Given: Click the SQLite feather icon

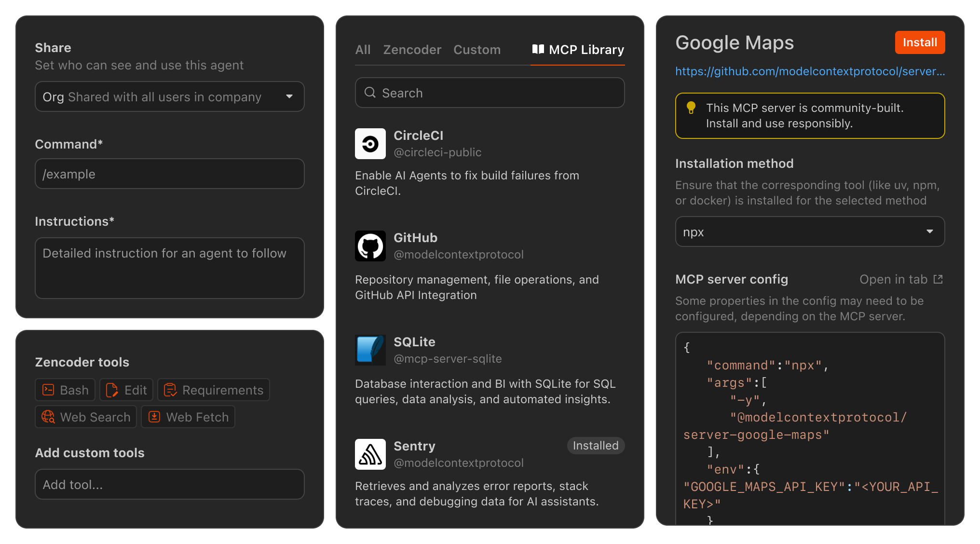Looking at the screenshot, I should 370,350.
